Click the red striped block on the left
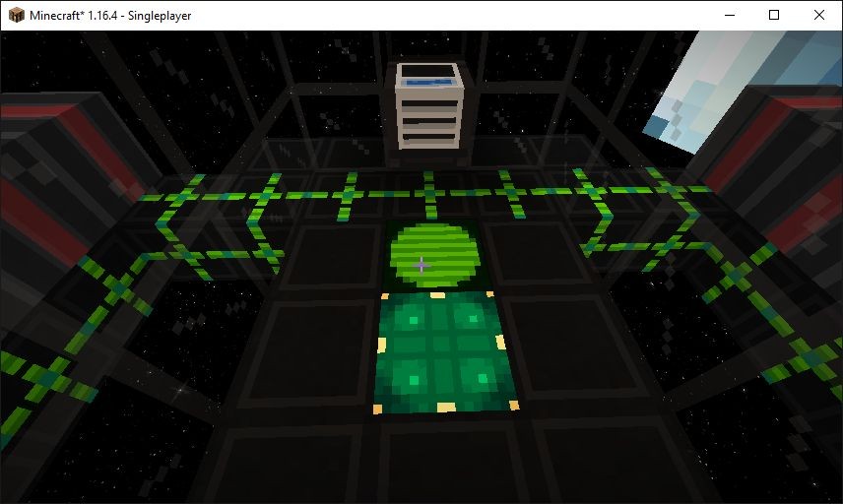Image resolution: width=843 pixels, height=504 pixels. pyautogui.click(x=39, y=177)
